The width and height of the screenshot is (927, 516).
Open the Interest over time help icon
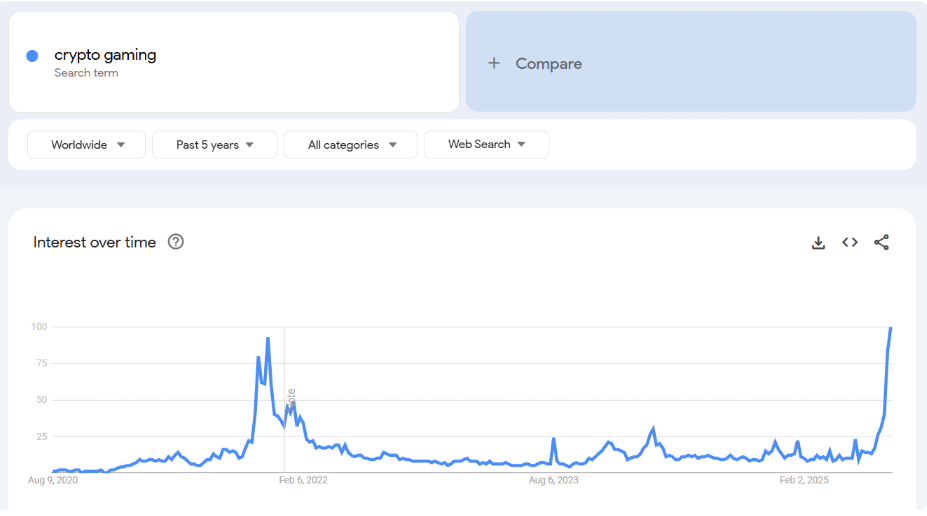point(176,242)
